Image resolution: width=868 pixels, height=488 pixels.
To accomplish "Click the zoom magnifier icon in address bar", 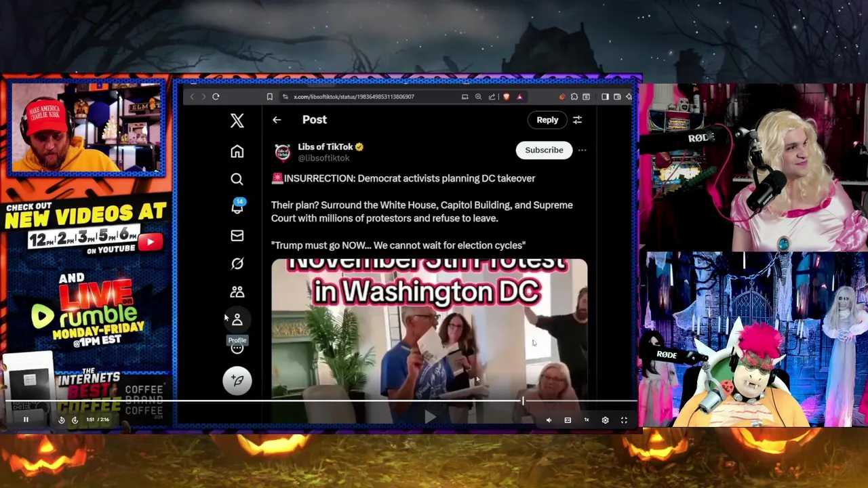I will tap(478, 96).
